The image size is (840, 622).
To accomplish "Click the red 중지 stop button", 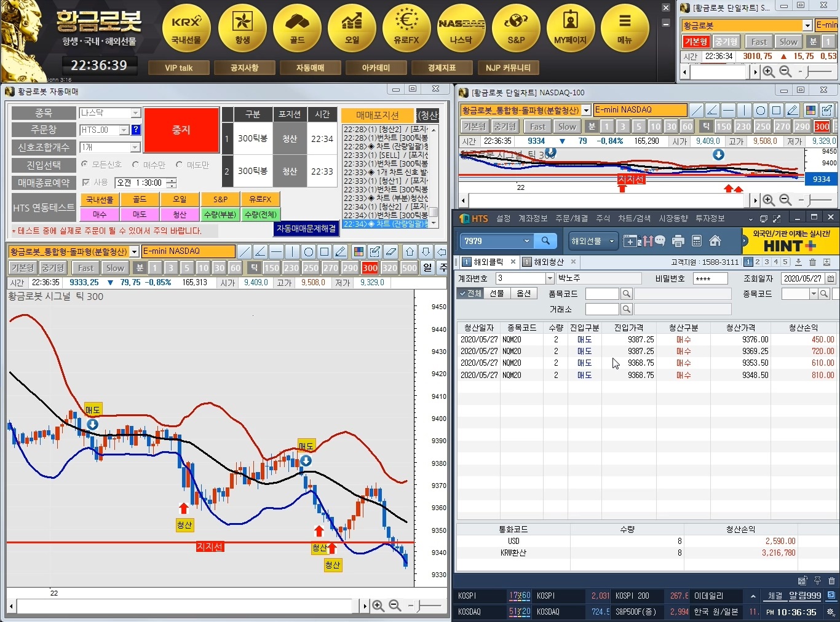I will pos(181,130).
